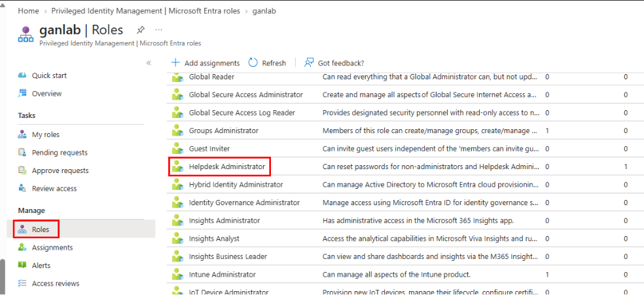
Task: Open Alerts under Manage
Action: point(43,265)
